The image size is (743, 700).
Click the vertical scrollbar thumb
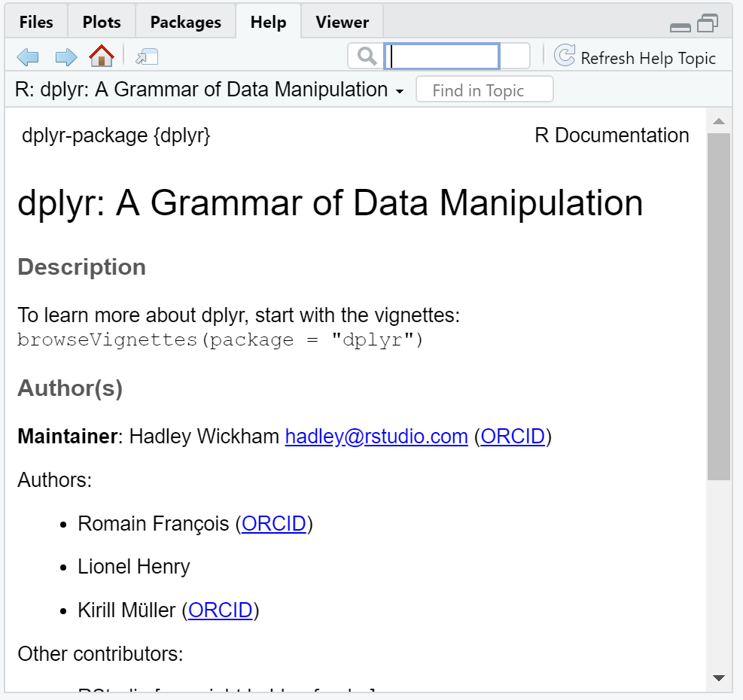pyautogui.click(x=718, y=306)
